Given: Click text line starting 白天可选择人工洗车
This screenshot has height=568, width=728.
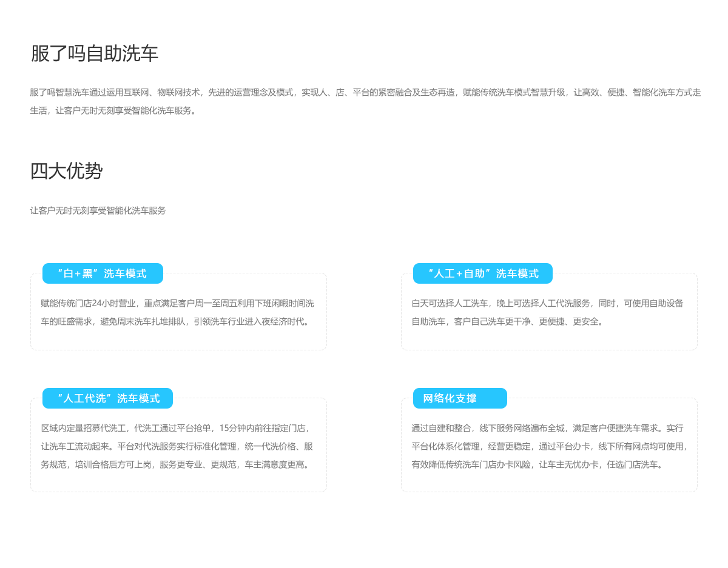Looking at the screenshot, I should pyautogui.click(x=547, y=303).
